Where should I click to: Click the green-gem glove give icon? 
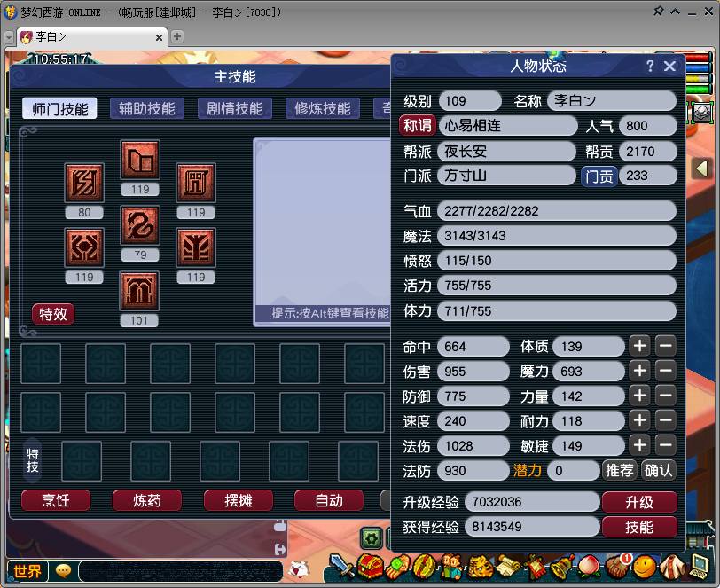(x=397, y=566)
